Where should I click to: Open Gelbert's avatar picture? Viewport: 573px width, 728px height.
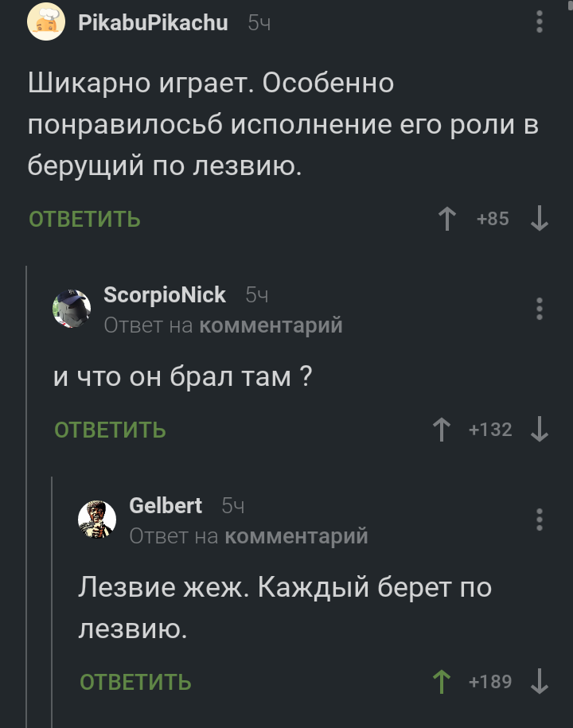click(x=97, y=520)
